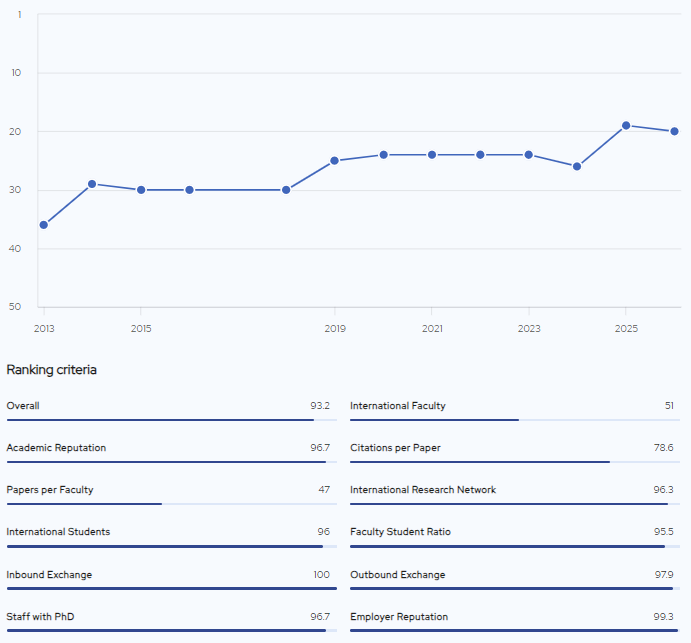691x643 pixels.
Task: Open the Staff with PhD criterion
Action: pos(40,617)
